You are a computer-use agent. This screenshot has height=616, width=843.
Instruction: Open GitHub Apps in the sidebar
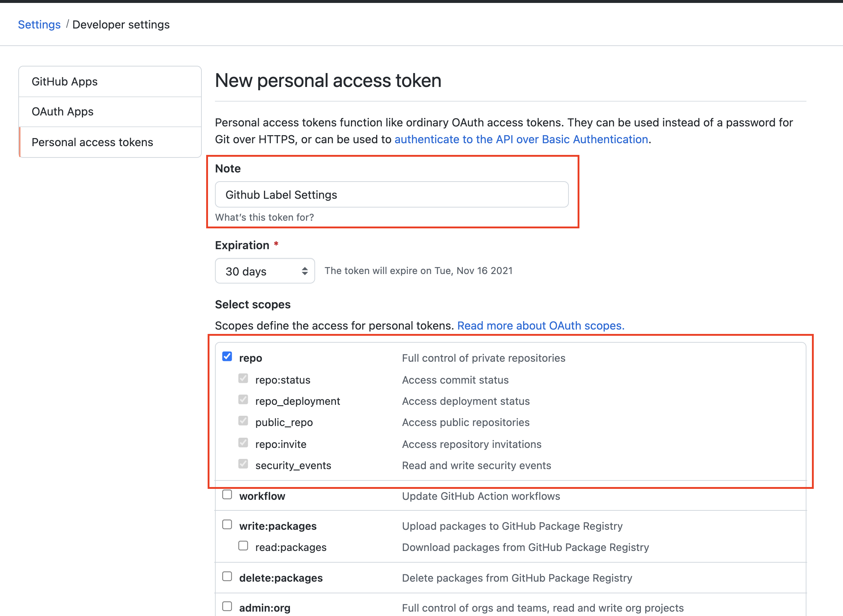click(65, 82)
